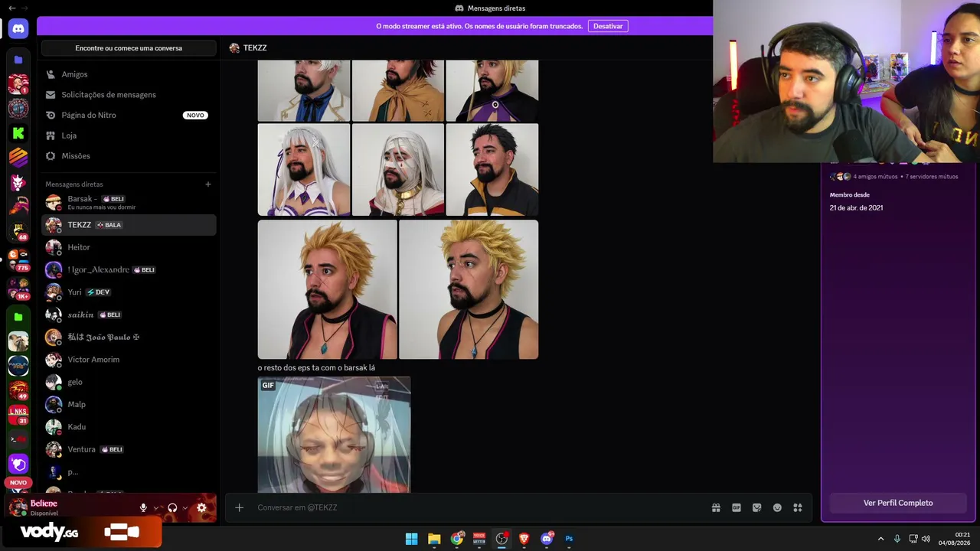Open the Heitor direct message
The width and height of the screenshot is (980, 551).
coord(129,247)
